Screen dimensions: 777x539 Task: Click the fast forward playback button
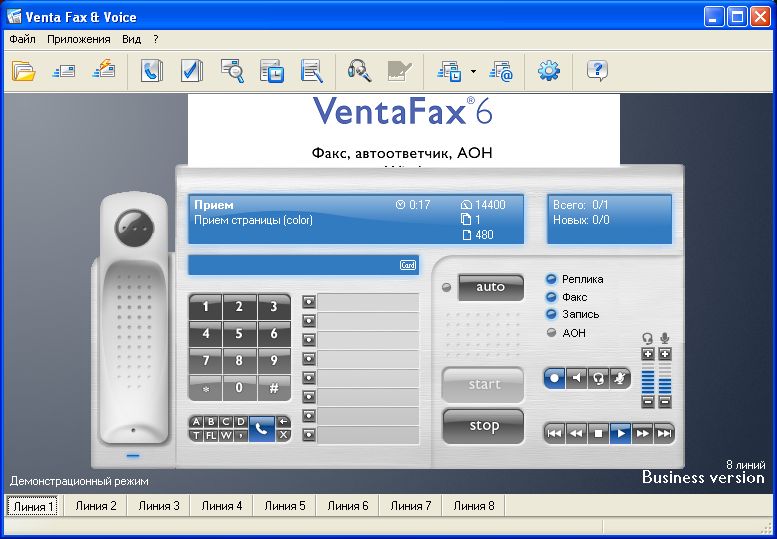click(642, 433)
